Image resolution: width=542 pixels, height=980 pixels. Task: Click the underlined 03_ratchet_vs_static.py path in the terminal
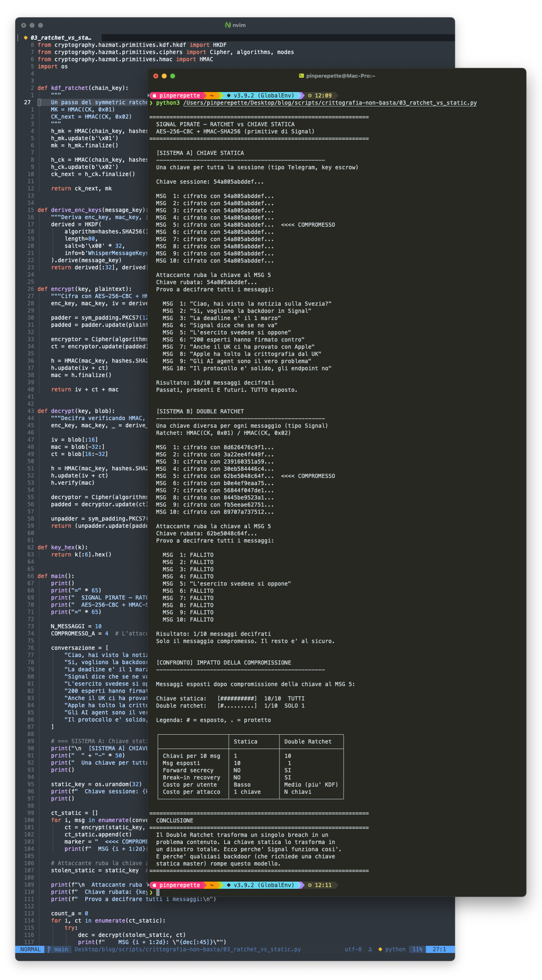[330, 103]
